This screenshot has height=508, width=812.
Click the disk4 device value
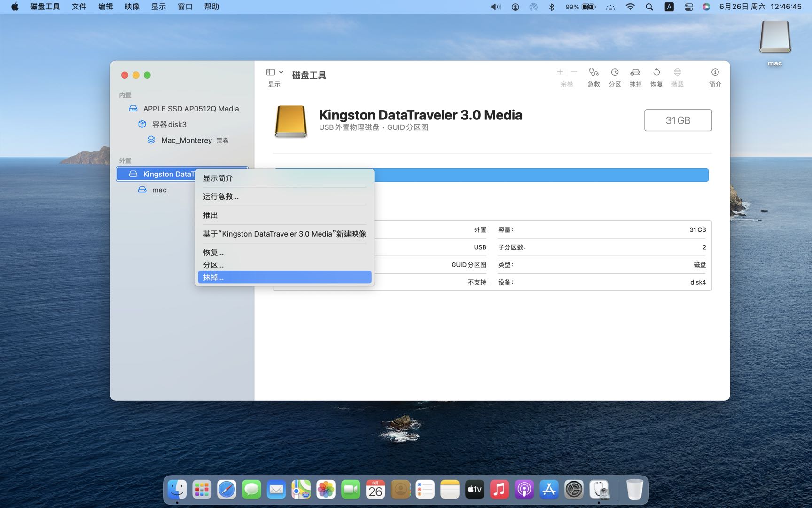tap(698, 282)
